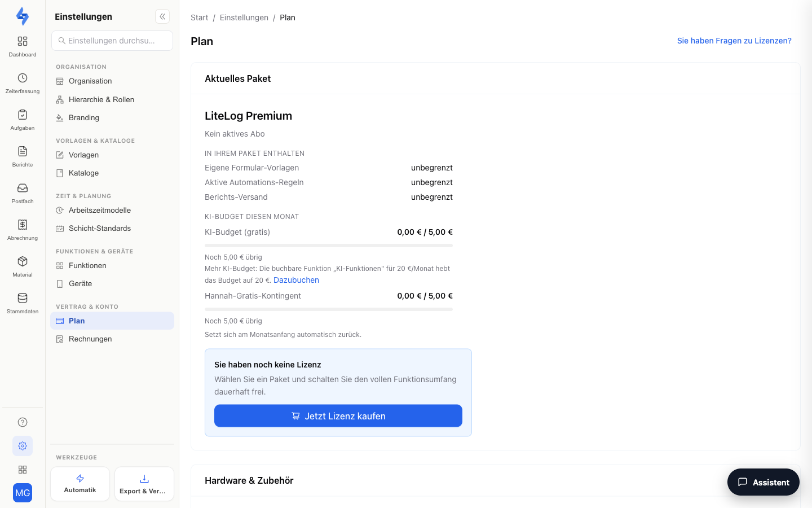Open Kataloge settings
Image resolution: width=812 pixels, height=508 pixels.
pos(112,173)
